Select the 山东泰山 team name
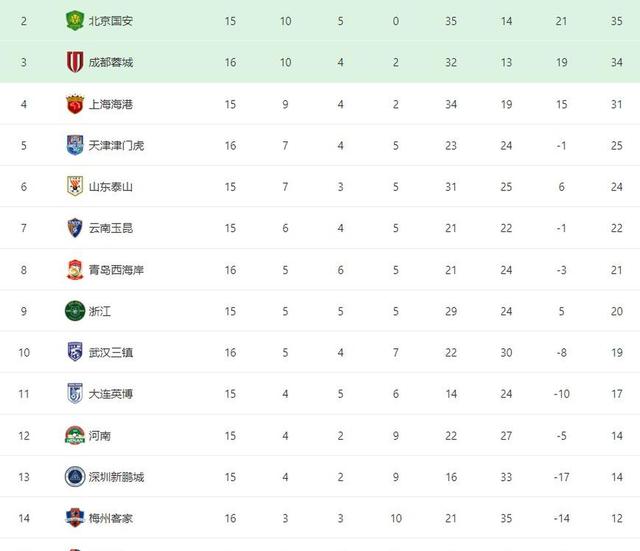640x551 pixels. point(110,187)
